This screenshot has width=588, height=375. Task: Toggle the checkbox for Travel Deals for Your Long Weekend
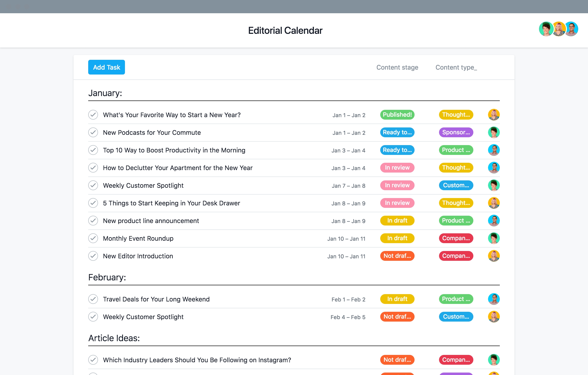point(93,299)
